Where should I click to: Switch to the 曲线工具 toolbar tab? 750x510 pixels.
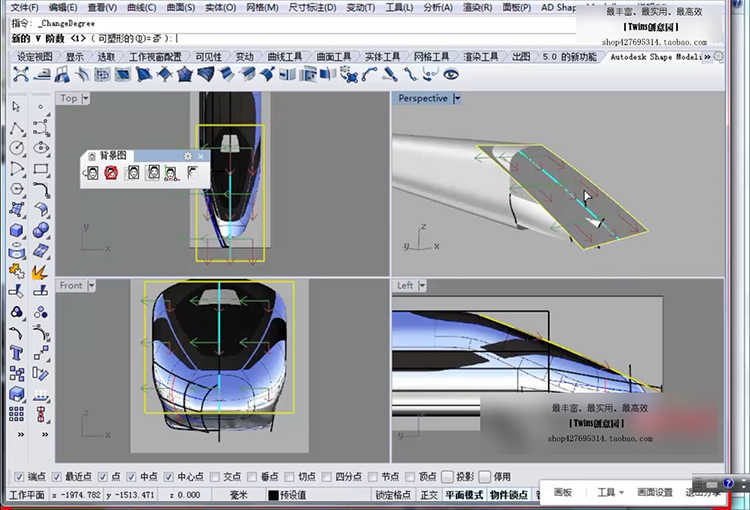[284, 57]
